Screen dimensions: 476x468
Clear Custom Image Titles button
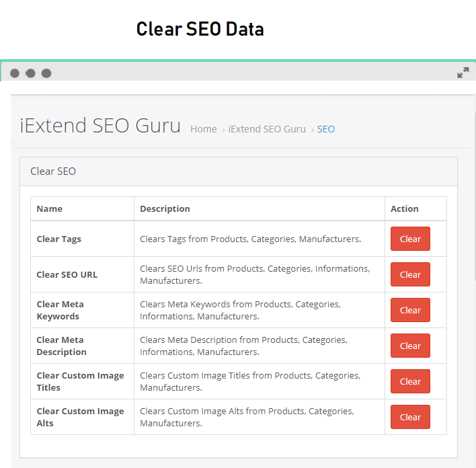[410, 381]
